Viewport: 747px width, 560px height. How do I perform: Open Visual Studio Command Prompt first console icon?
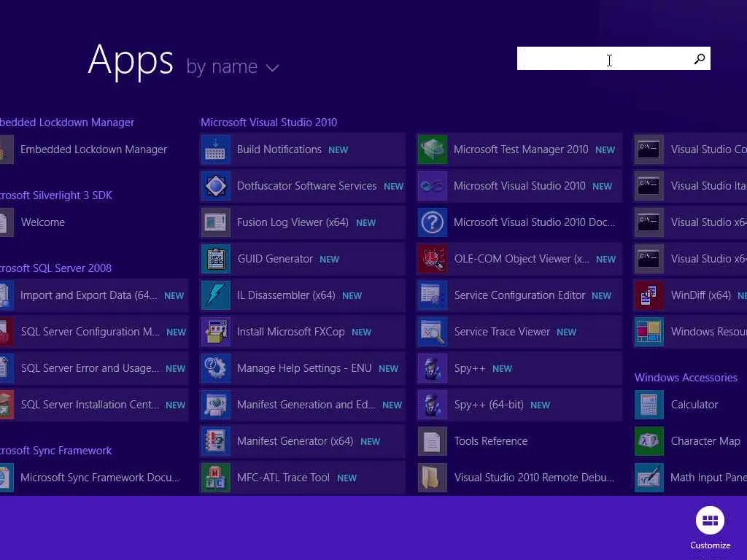(x=649, y=149)
